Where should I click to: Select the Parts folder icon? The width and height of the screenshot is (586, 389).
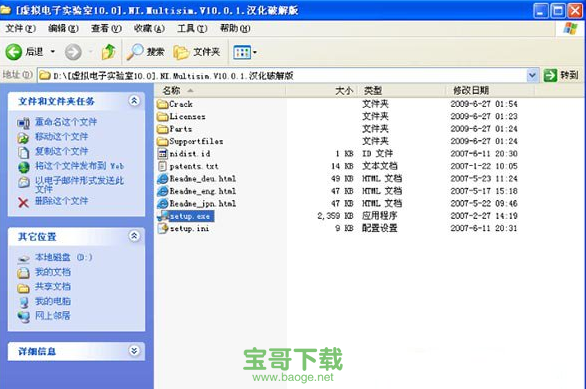point(163,129)
